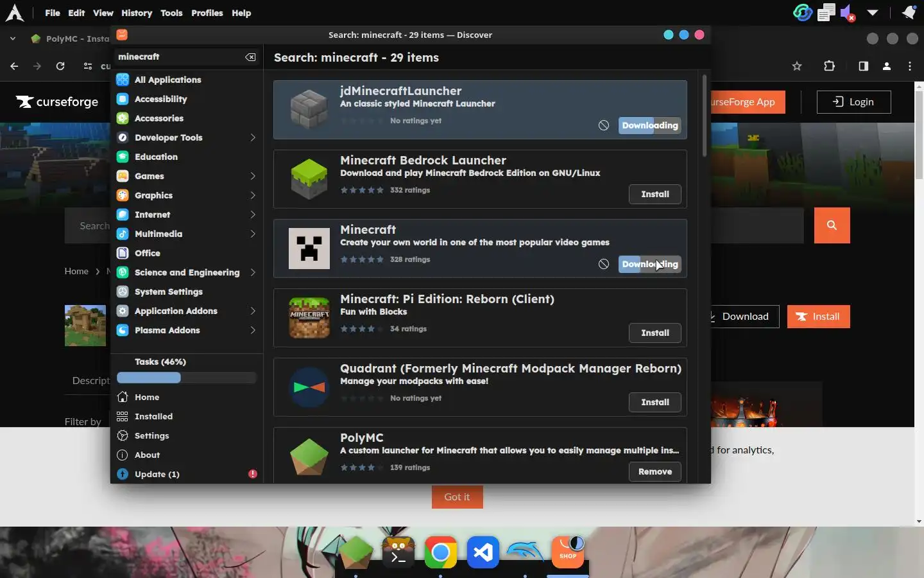This screenshot has height=578, width=924.
Task: Select the Developer Tools category
Action: (x=186, y=137)
